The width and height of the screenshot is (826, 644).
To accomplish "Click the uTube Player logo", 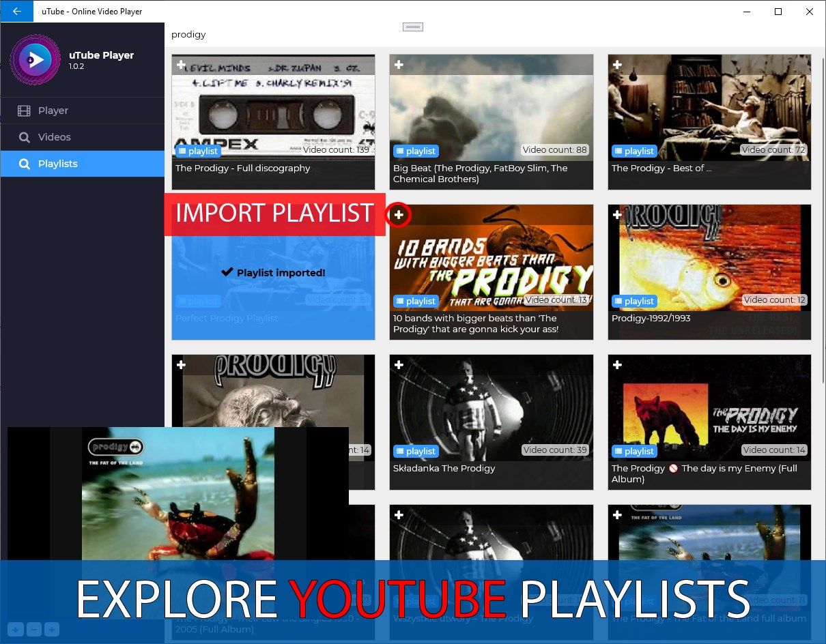I will (x=35, y=60).
